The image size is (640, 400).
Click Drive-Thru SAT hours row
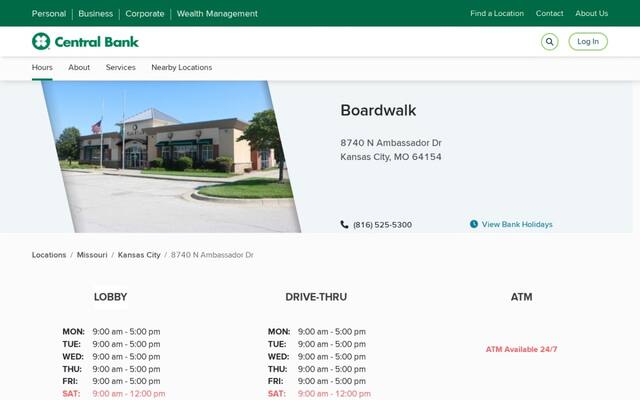pyautogui.click(x=319, y=394)
